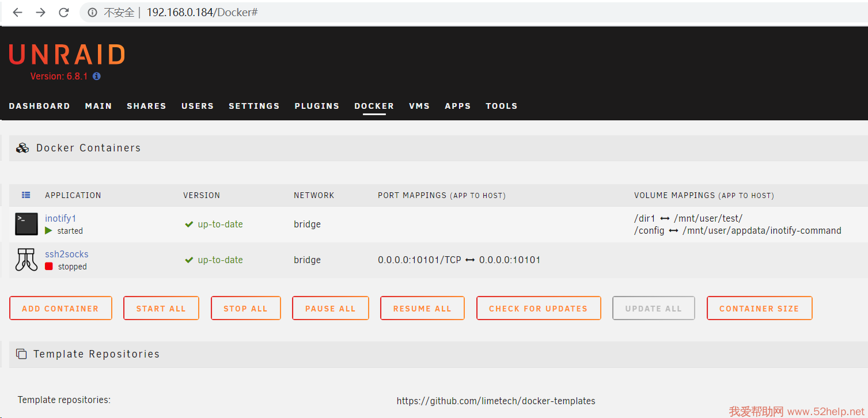
Task: Click the UPDATE ALL button
Action: click(x=654, y=308)
